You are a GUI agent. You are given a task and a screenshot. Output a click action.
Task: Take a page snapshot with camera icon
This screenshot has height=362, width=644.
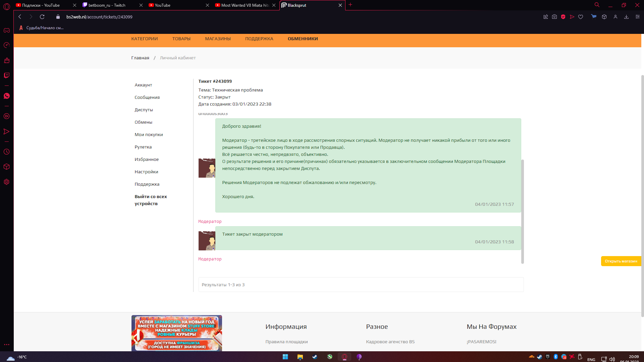(554, 17)
